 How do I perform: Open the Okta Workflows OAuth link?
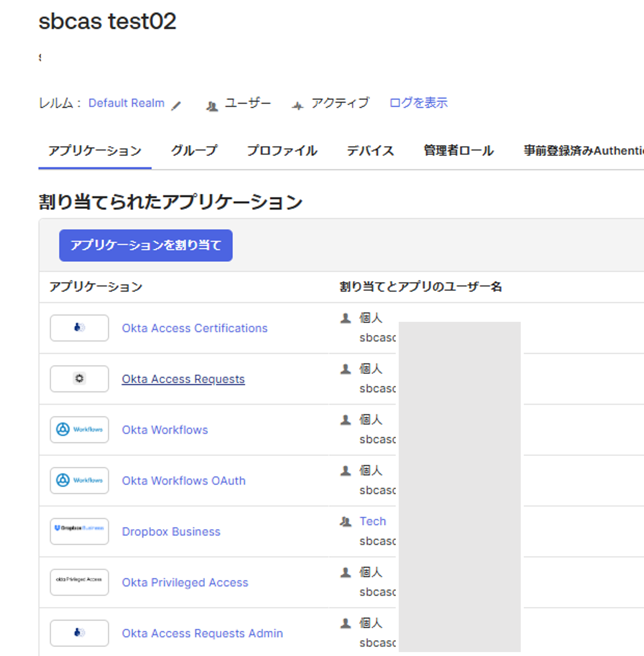(184, 481)
